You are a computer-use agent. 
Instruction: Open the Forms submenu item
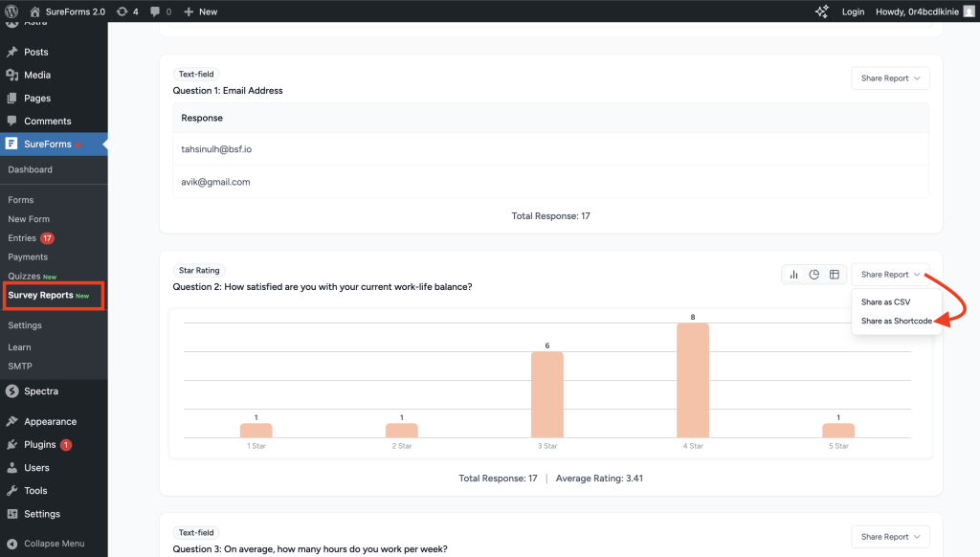point(21,200)
